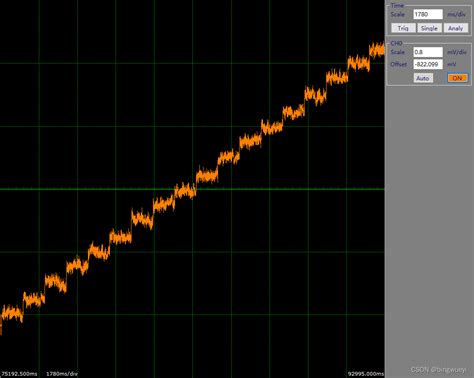This screenshot has height=378, width=474.
Task: Click the mV/div unit label
Action: [457, 52]
